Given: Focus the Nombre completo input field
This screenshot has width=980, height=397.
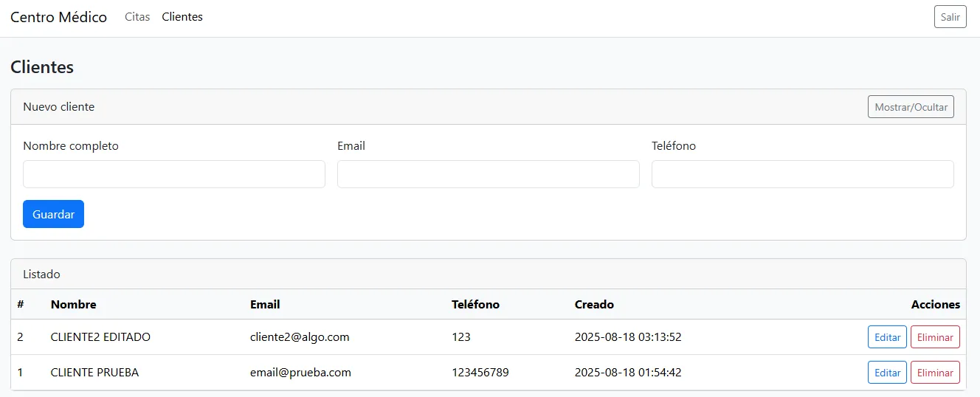Looking at the screenshot, I should click(x=174, y=174).
